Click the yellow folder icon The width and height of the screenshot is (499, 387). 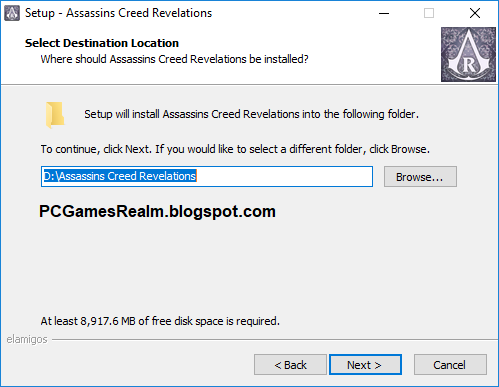55,115
